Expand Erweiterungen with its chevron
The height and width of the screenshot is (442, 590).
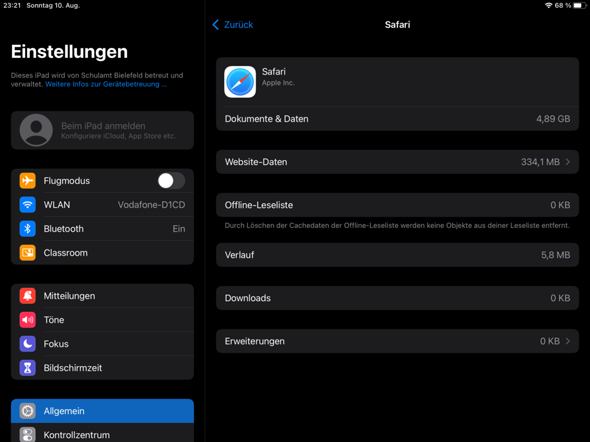(x=567, y=341)
